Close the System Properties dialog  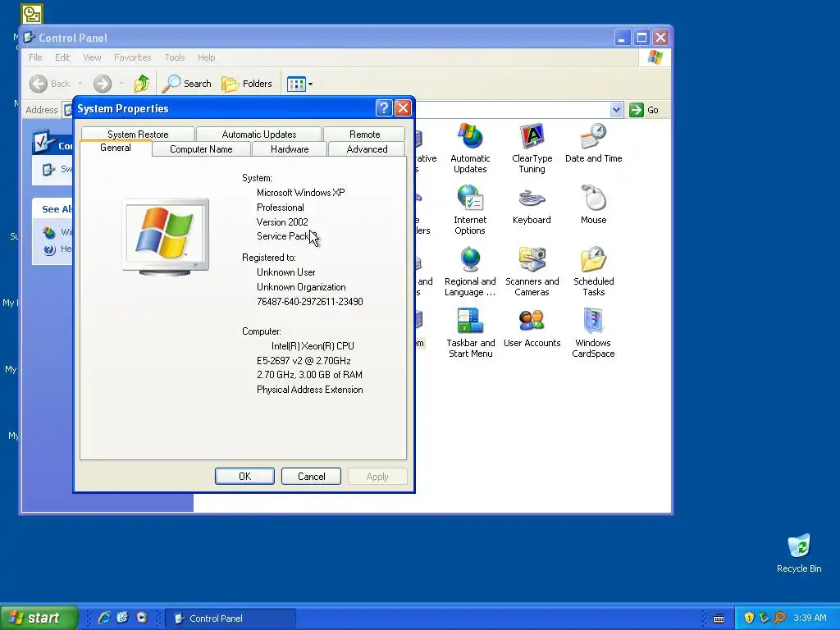pos(403,108)
